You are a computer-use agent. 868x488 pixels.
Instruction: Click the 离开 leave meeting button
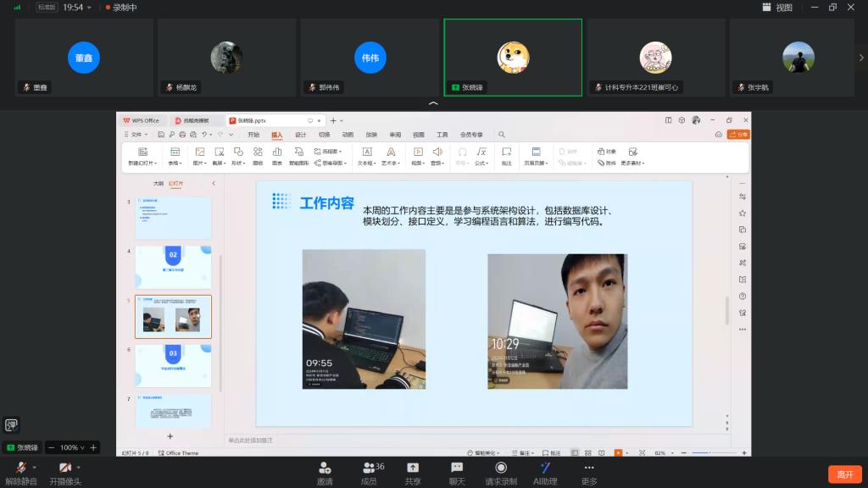(x=844, y=474)
